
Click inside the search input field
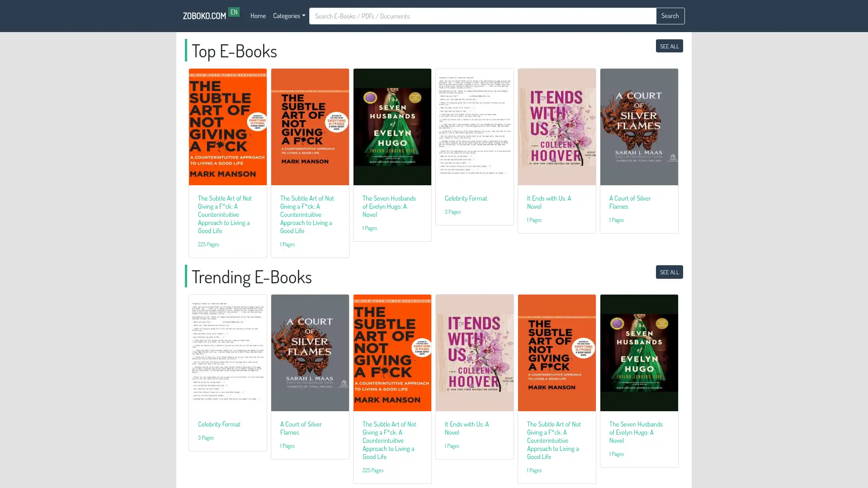point(452,16)
